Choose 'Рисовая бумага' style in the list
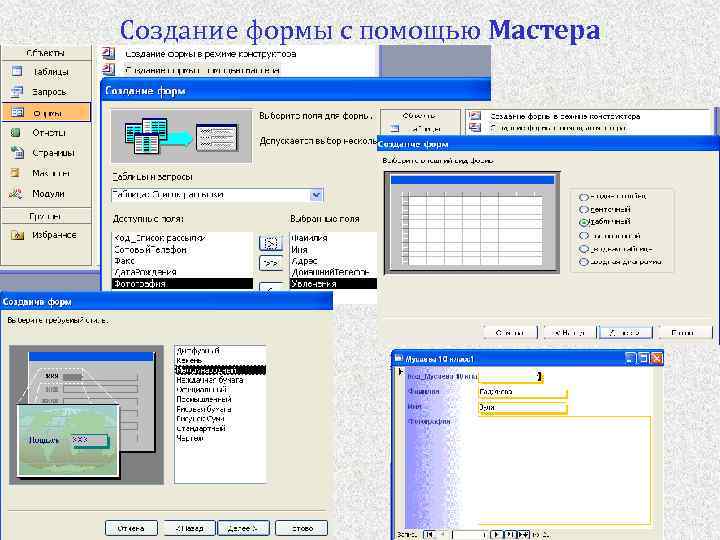 (220, 409)
